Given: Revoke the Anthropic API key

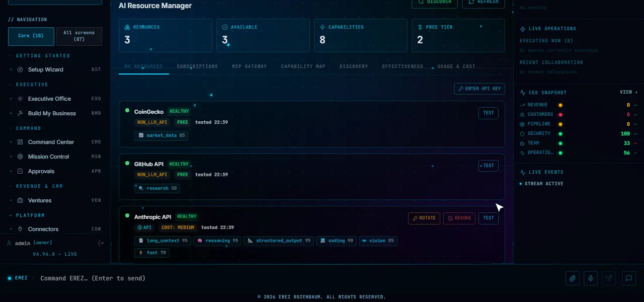Looking at the screenshot, I should pos(459,218).
